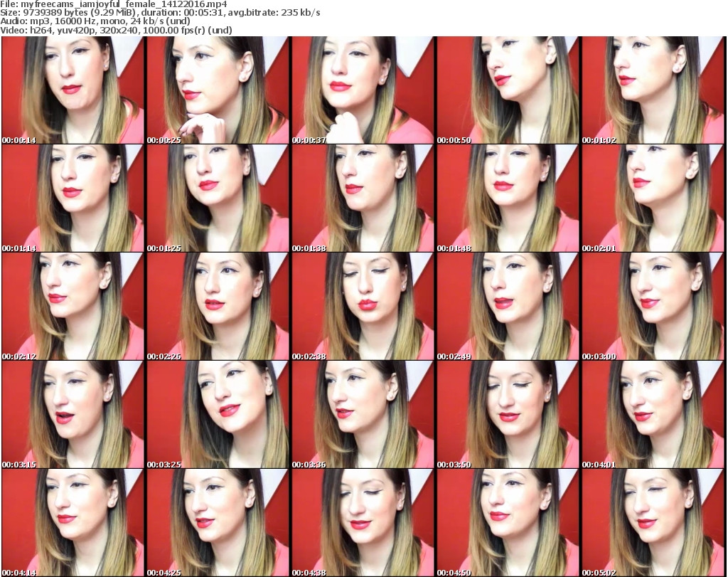Pick the thumbnail timestamped 00:02:01

653,198
